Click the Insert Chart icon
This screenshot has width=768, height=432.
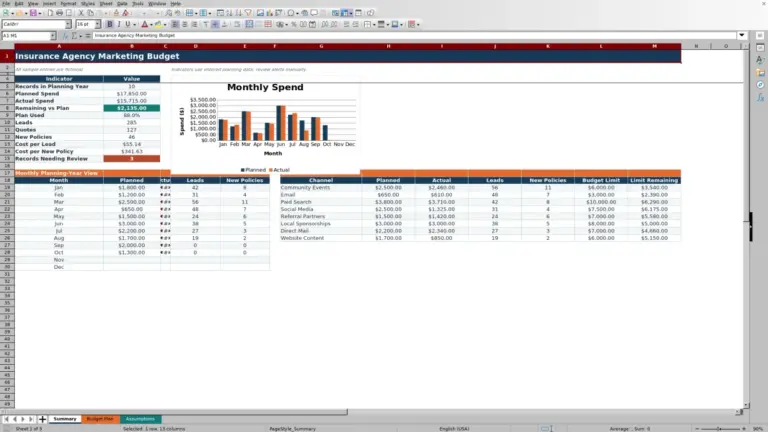pos(269,13)
